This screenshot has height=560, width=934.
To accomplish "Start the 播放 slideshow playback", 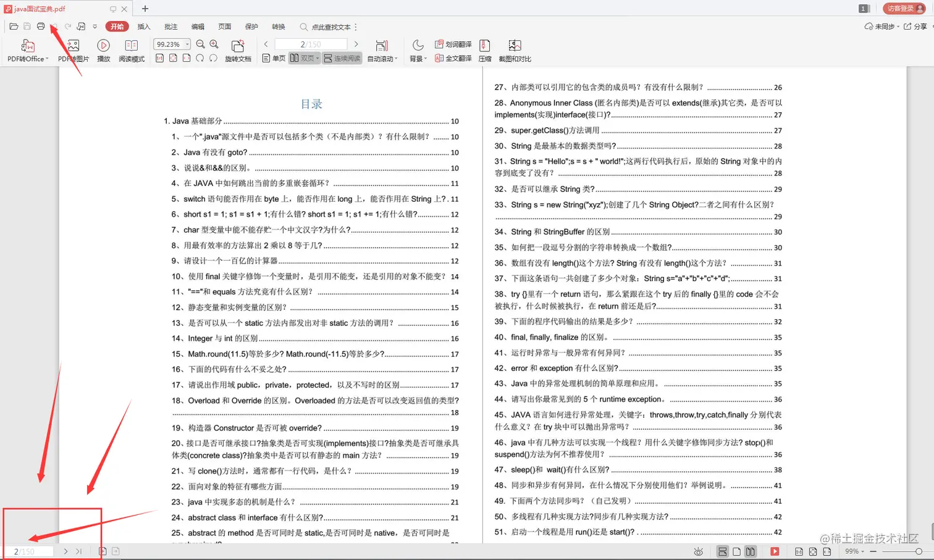I will coord(103,49).
